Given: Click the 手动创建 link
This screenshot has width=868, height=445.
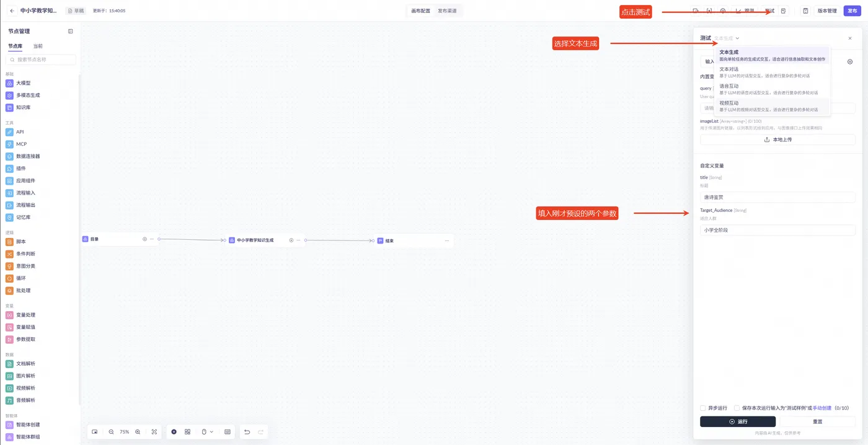Looking at the screenshot, I should 821,408.
